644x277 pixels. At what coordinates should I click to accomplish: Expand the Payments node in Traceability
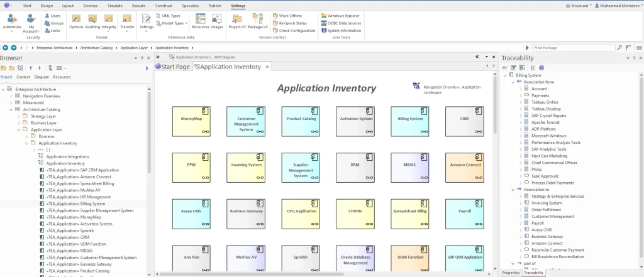pos(520,95)
